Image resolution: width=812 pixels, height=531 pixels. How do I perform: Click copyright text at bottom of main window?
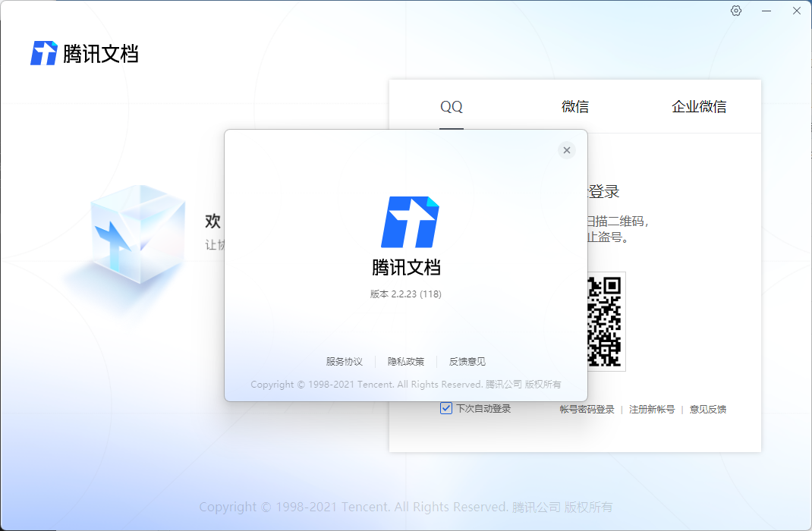point(406,507)
